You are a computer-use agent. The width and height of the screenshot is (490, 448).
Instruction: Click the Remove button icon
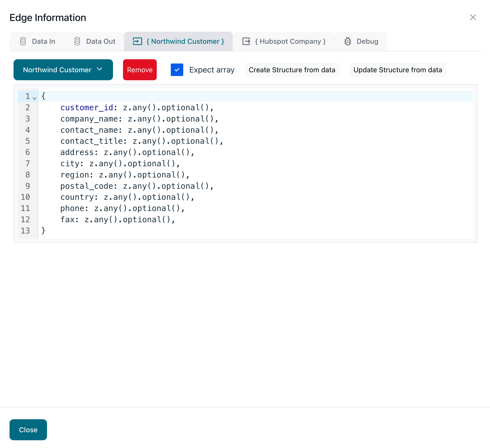pos(139,69)
